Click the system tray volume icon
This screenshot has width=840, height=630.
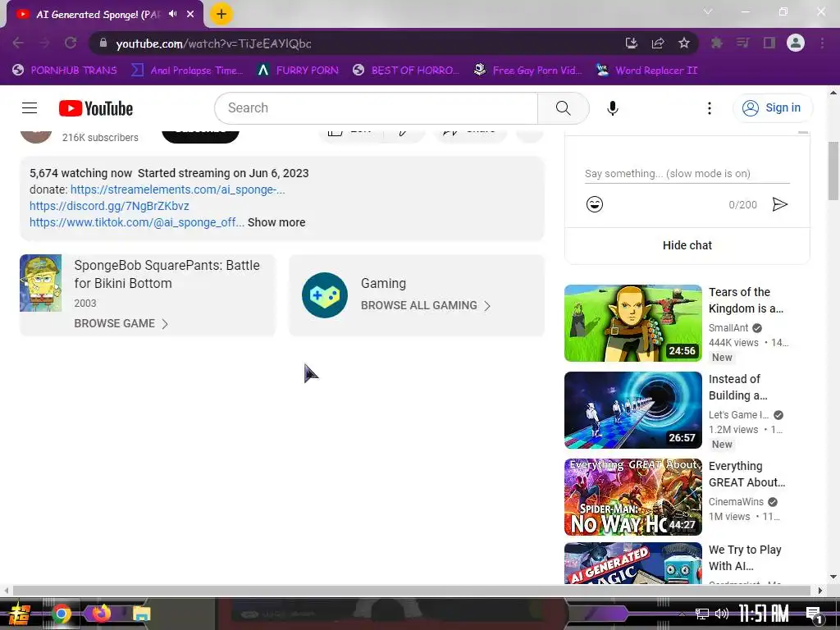(722, 614)
